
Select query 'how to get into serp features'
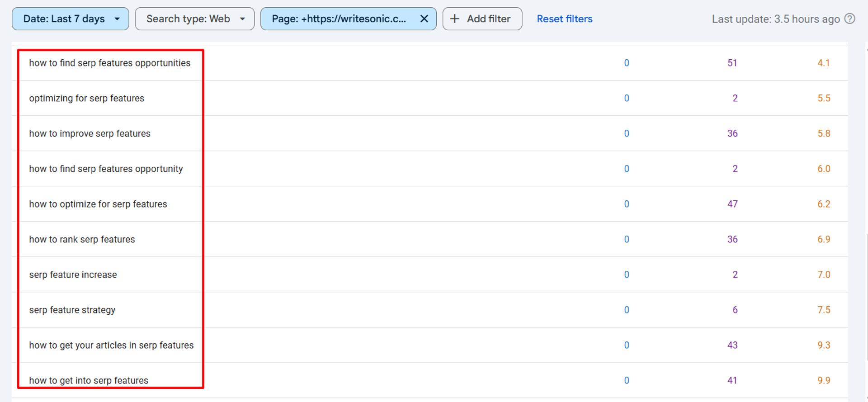coord(89,380)
